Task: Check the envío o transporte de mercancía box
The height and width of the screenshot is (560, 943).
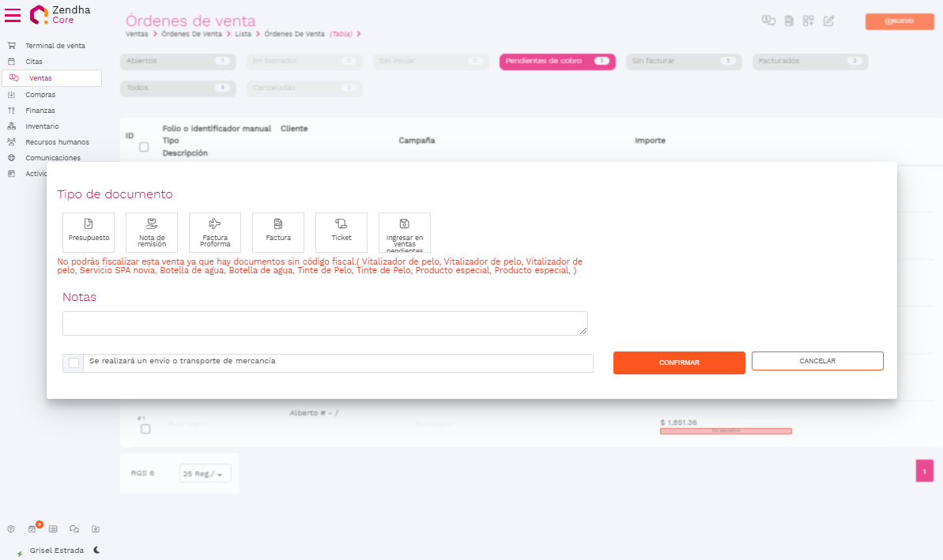Action: click(74, 363)
